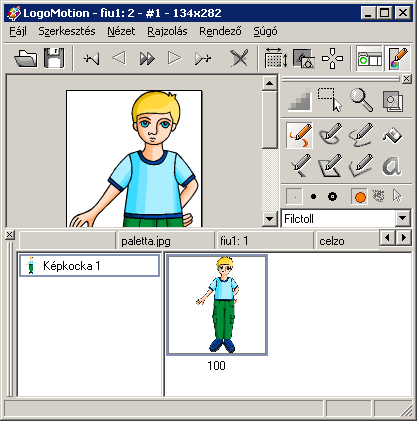Pick the freehand pen drawing tool
Screen dimensions: 417x421
299,135
